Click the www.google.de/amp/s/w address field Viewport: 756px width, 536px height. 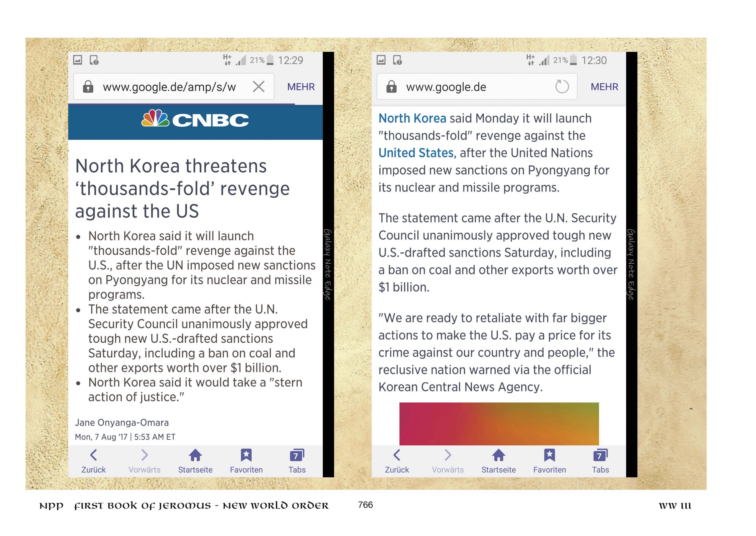169,87
